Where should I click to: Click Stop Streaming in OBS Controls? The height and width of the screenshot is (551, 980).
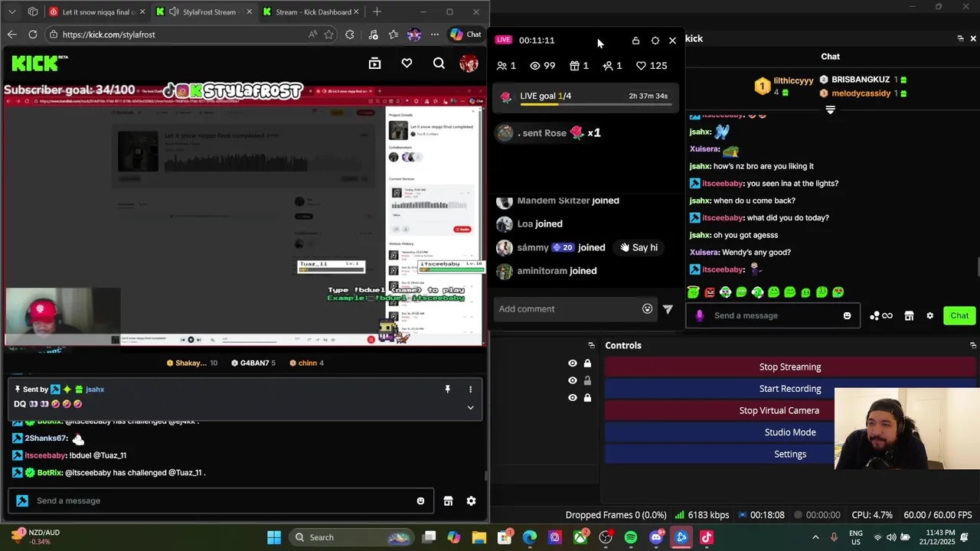click(x=789, y=367)
